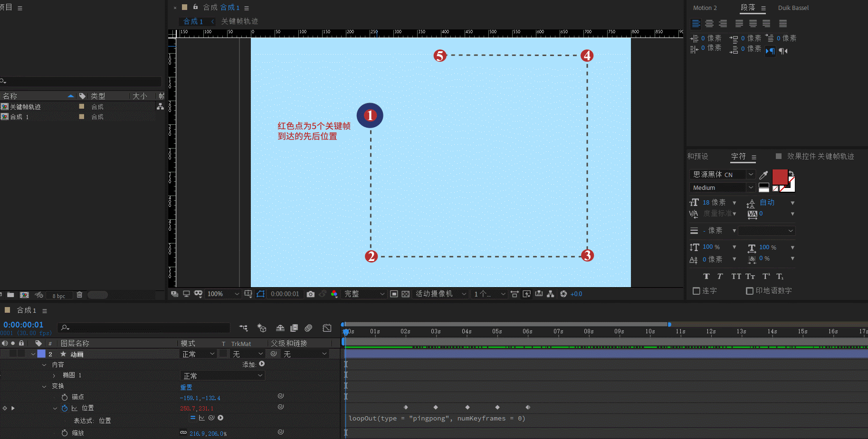Toggle stopwatch for 缩放 property
This screenshot has height=439, width=868.
(x=65, y=433)
